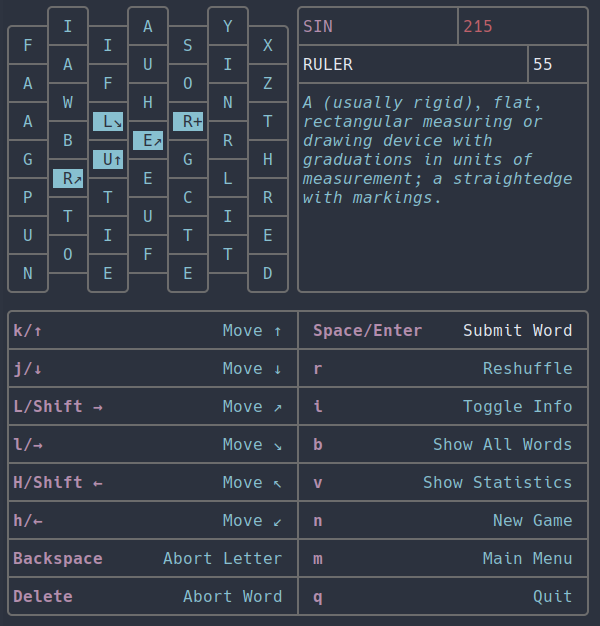Toggle Info panel display
The image size is (600, 626).
tap(517, 407)
